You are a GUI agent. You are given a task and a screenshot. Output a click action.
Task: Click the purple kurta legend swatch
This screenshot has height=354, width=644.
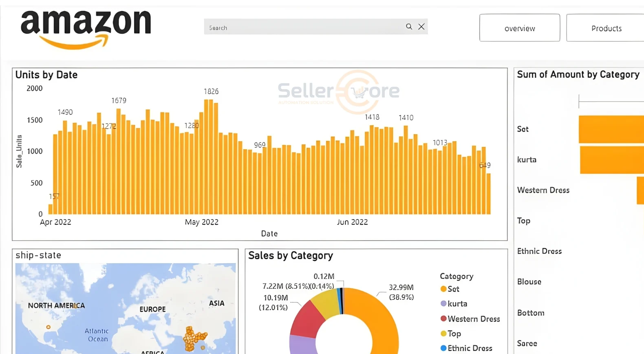coord(443,304)
